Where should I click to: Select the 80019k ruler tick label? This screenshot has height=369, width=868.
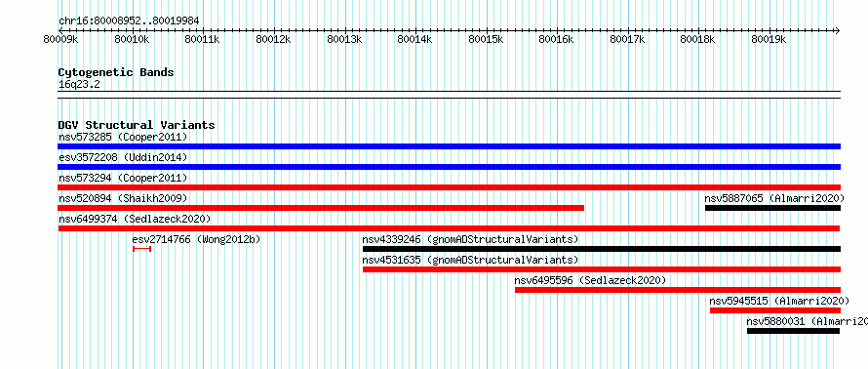769,39
